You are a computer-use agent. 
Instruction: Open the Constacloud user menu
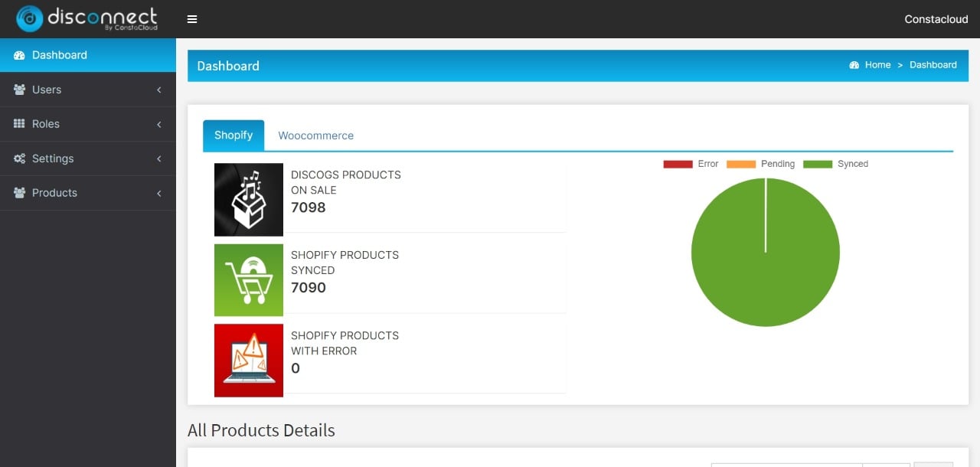[x=936, y=19]
